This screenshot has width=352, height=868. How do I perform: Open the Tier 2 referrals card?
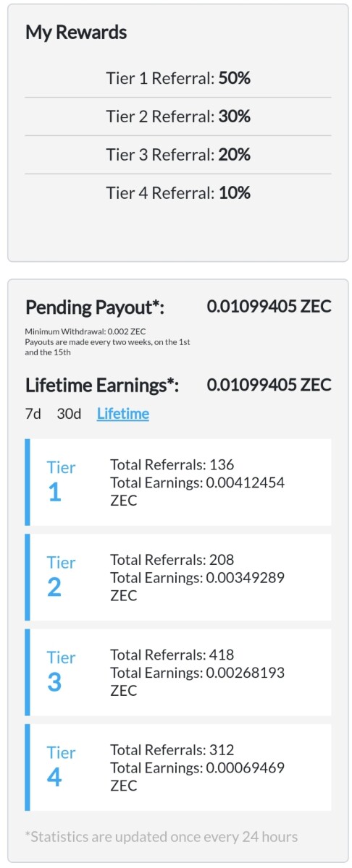click(x=178, y=577)
